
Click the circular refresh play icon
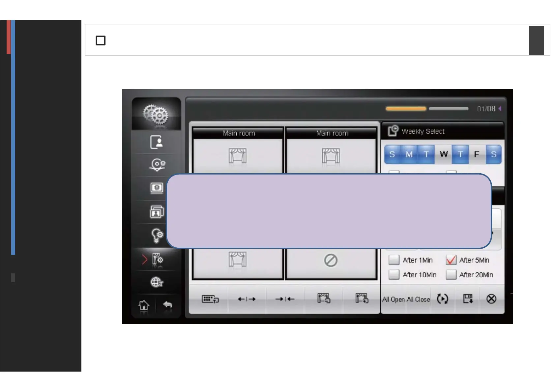pos(442,299)
